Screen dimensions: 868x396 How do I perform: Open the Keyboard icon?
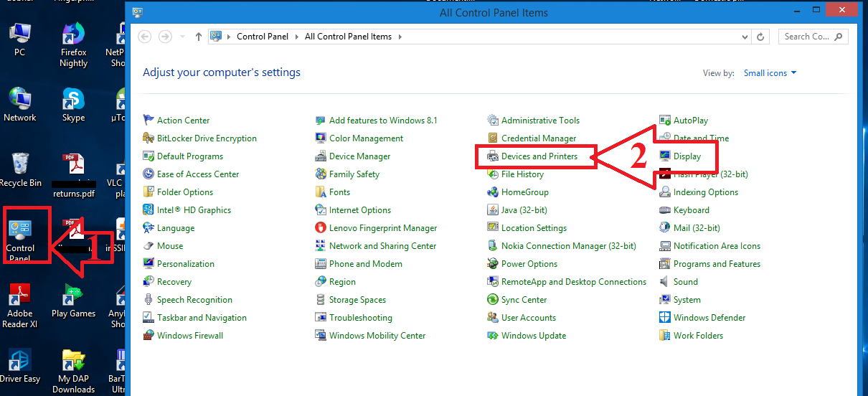point(665,210)
